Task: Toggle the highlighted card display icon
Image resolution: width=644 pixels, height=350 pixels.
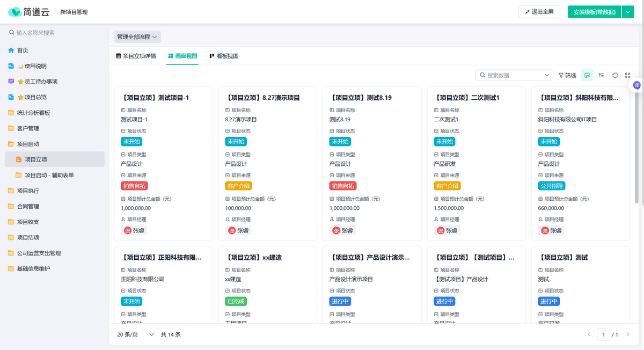Action: pos(588,76)
